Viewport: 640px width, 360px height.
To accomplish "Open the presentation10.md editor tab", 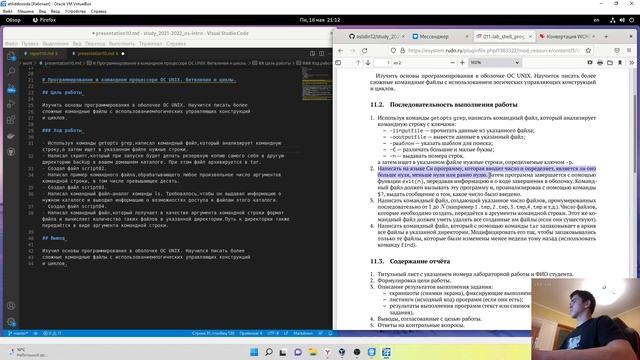I will click(97, 53).
